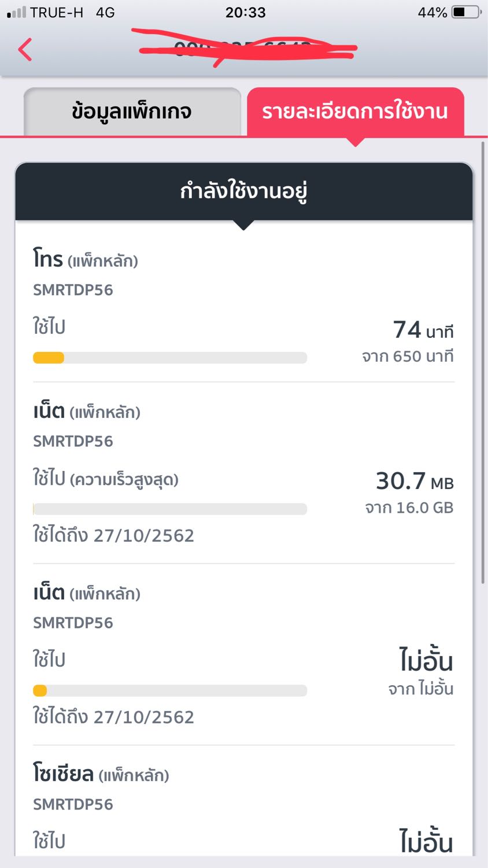Click the unlimited internet usage progress bar

(169, 690)
